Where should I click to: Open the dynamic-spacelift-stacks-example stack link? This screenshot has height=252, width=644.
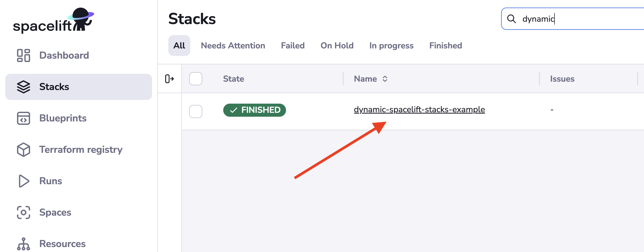pyautogui.click(x=419, y=109)
